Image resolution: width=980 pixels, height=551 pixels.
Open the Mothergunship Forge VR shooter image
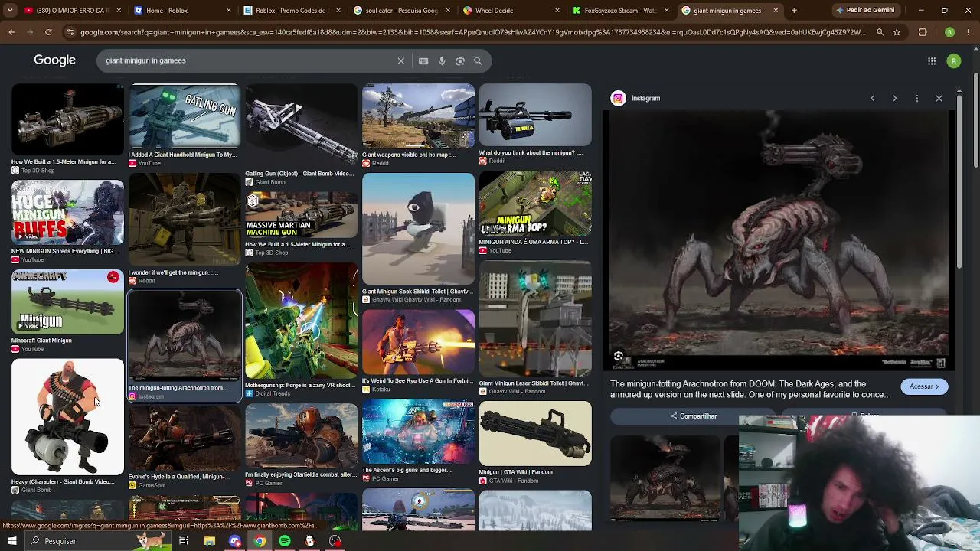301,321
